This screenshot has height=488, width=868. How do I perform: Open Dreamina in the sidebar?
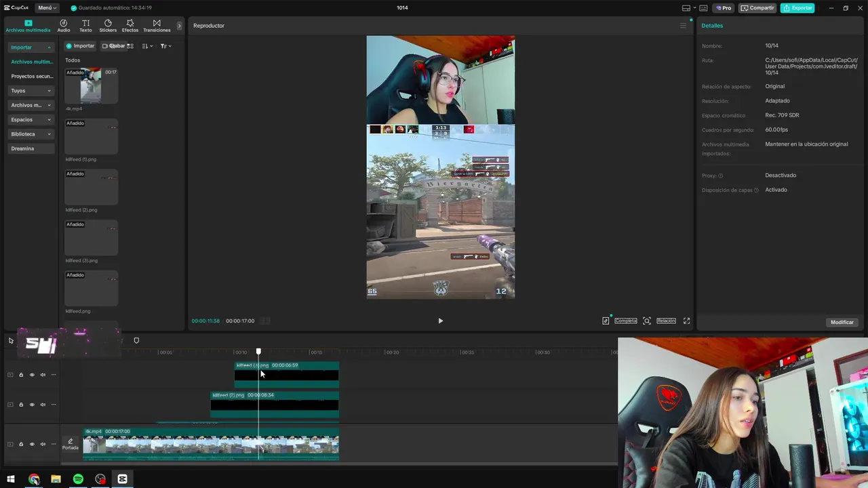[x=31, y=148]
